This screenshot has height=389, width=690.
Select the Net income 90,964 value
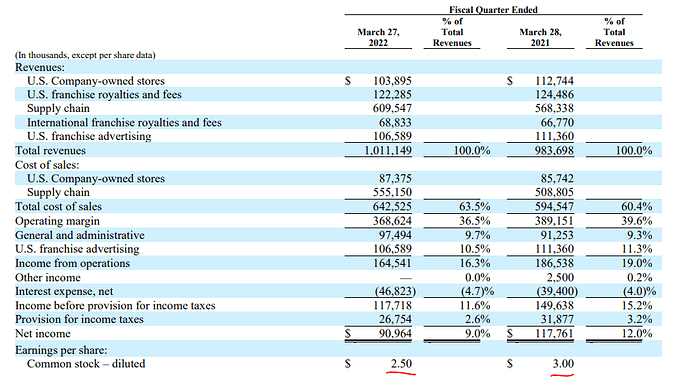pos(395,334)
